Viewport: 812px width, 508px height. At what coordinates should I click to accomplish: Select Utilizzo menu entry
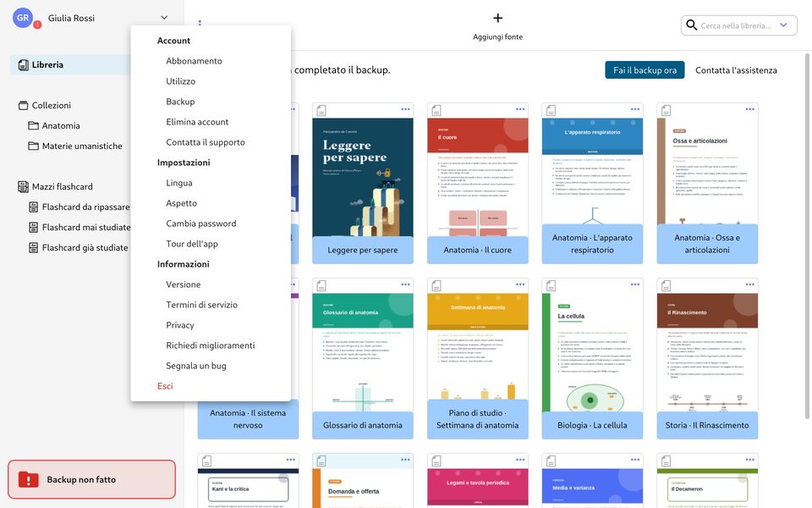pyautogui.click(x=180, y=81)
